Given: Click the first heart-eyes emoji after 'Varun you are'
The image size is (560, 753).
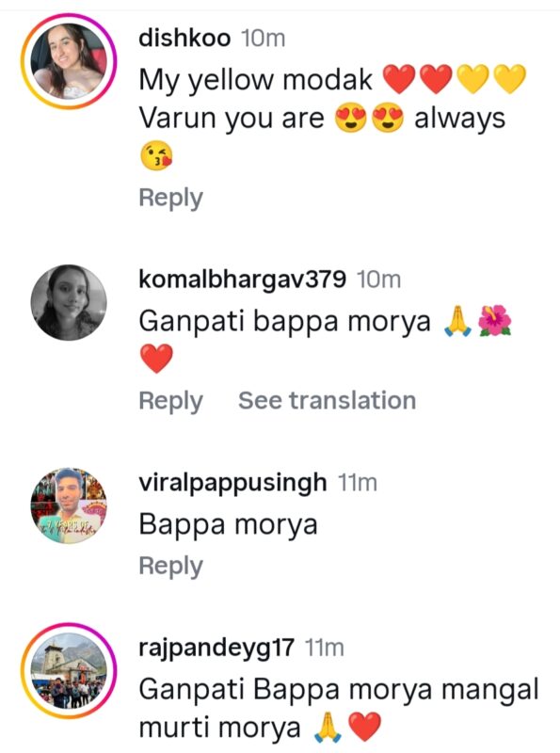Looking at the screenshot, I should point(351,119).
